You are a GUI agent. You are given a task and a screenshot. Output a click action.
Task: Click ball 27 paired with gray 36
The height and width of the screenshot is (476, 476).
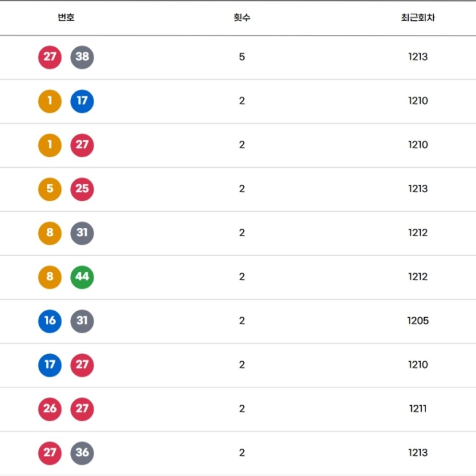click(x=50, y=453)
